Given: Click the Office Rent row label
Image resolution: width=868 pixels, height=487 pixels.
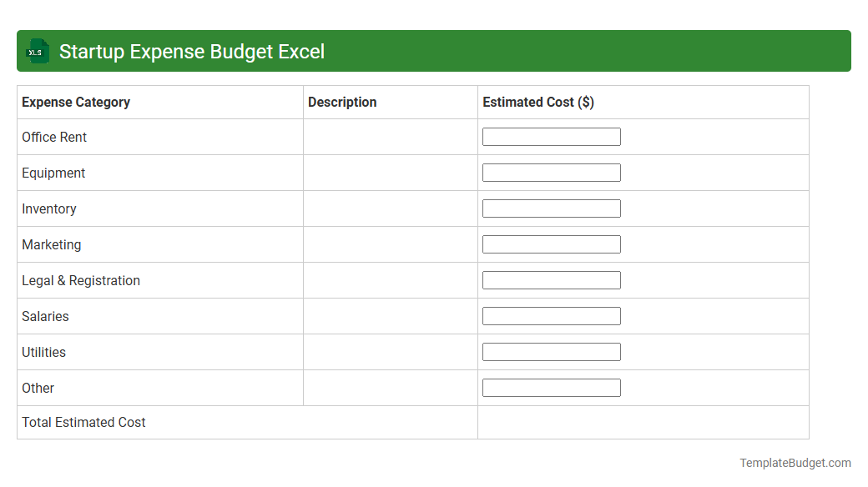Looking at the screenshot, I should tap(54, 137).
